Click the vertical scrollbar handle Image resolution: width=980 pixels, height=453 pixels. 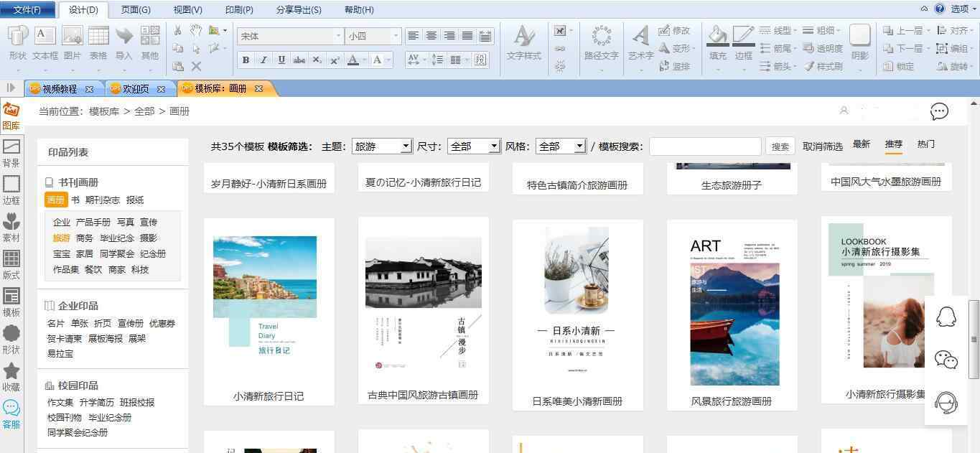tap(974, 339)
